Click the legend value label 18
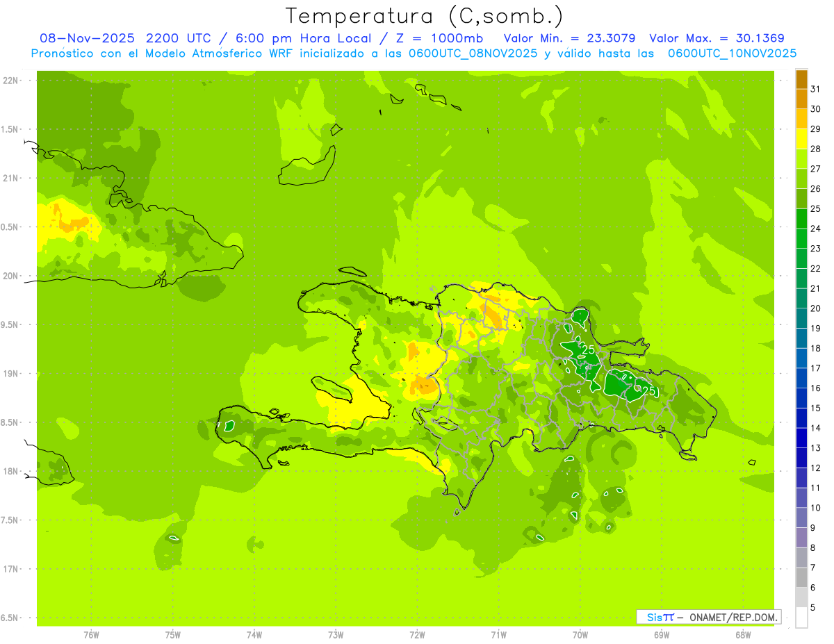This screenshot has width=834, height=644. pos(815,348)
